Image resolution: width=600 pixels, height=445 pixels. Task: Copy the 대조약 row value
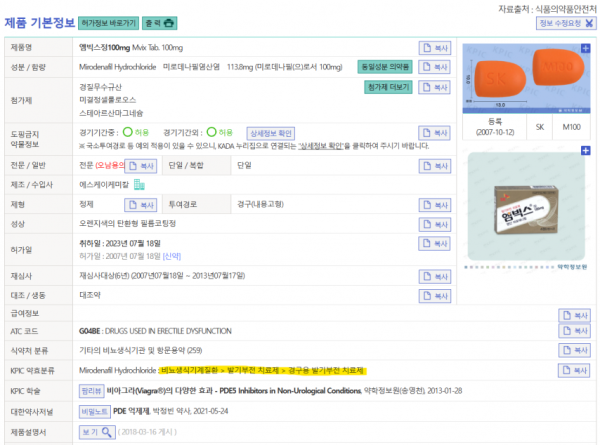click(434, 296)
